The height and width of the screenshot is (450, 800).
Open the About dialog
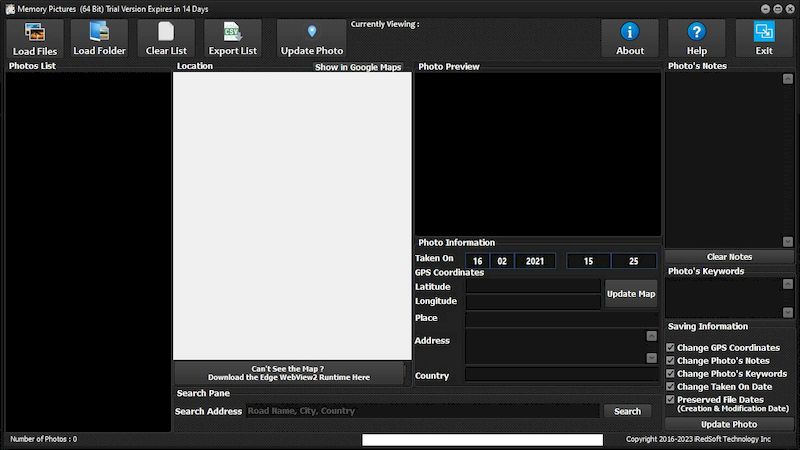click(x=630, y=39)
